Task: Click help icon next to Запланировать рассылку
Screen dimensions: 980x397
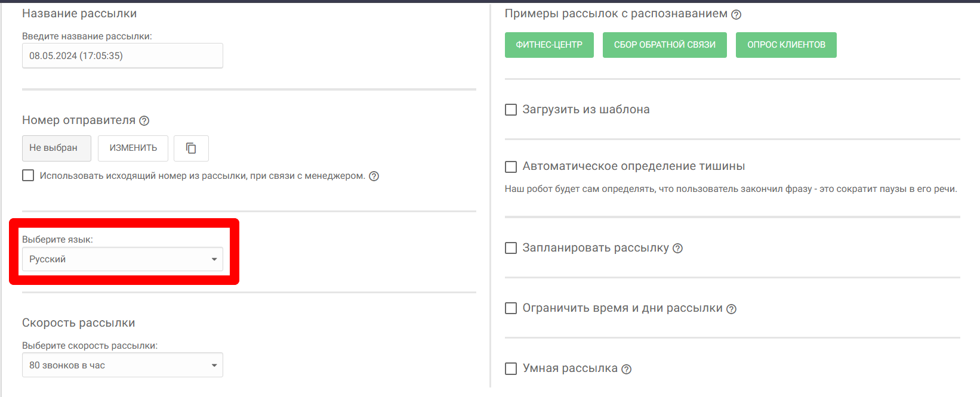Action: [x=677, y=248]
